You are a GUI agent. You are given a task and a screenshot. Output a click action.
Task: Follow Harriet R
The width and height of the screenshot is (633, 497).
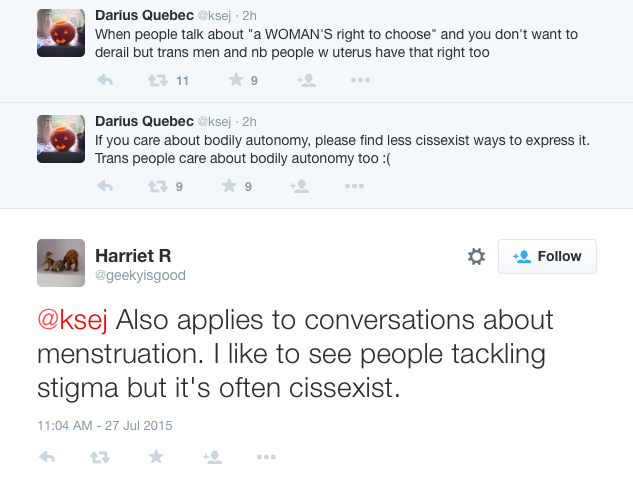coord(547,257)
